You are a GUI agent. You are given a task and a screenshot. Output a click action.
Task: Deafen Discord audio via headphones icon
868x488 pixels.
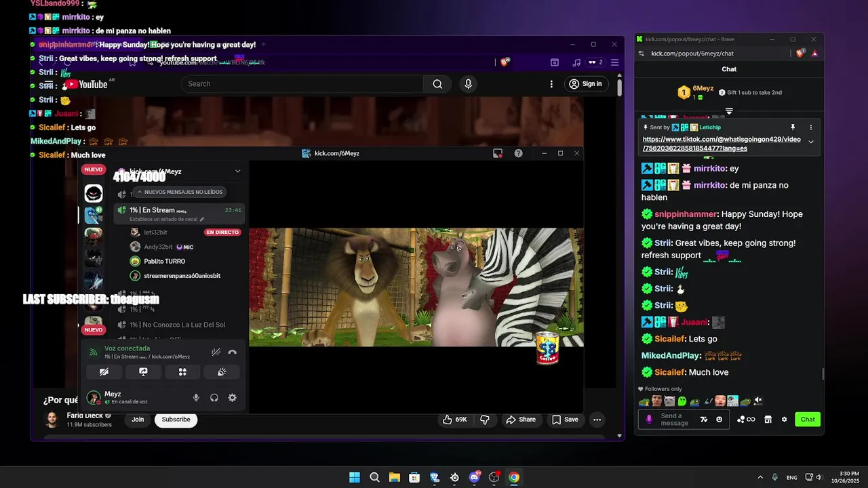214,398
